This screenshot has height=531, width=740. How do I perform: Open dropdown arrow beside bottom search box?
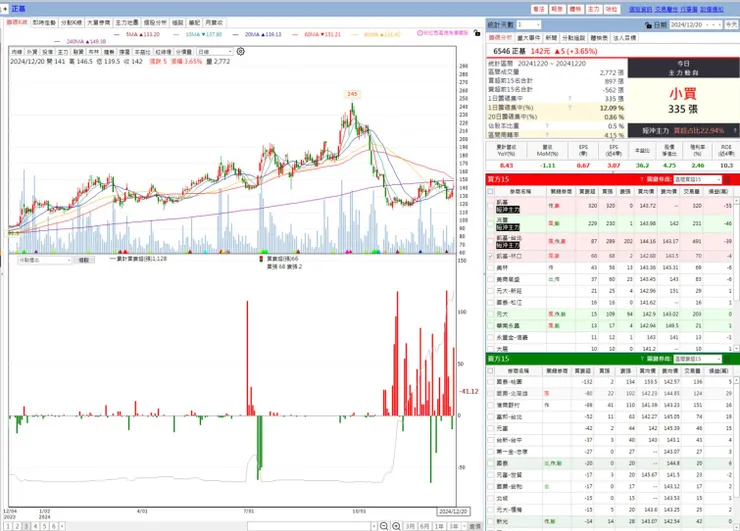click(374, 526)
